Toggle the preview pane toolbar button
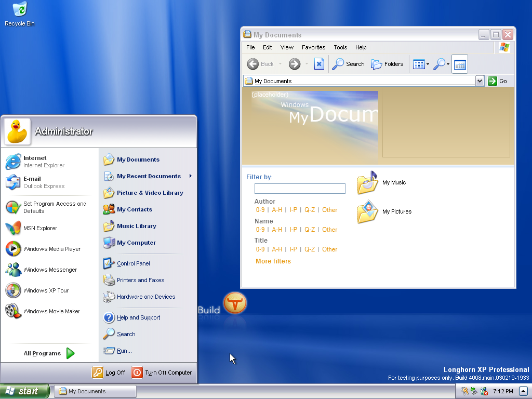 click(460, 64)
